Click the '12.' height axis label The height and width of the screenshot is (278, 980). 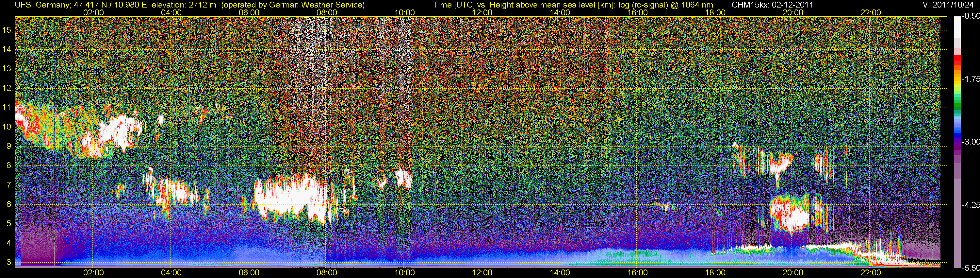(x=8, y=88)
